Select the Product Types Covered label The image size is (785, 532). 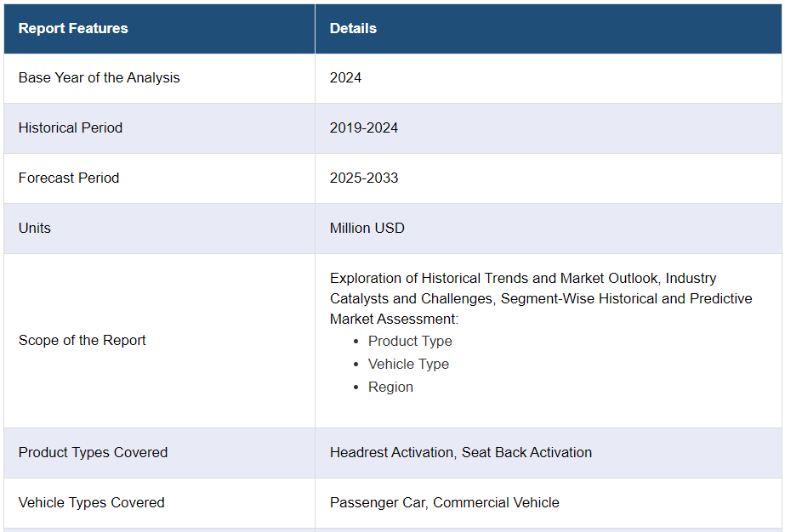pyautogui.click(x=94, y=452)
